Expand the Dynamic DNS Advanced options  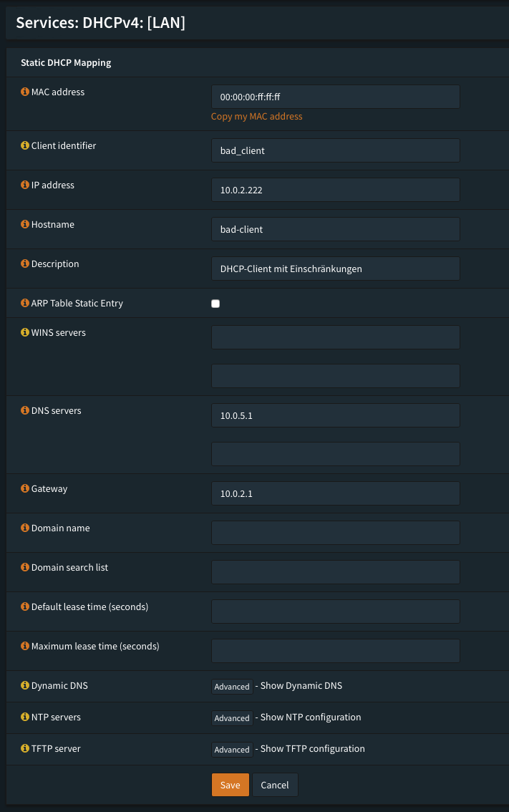click(232, 687)
